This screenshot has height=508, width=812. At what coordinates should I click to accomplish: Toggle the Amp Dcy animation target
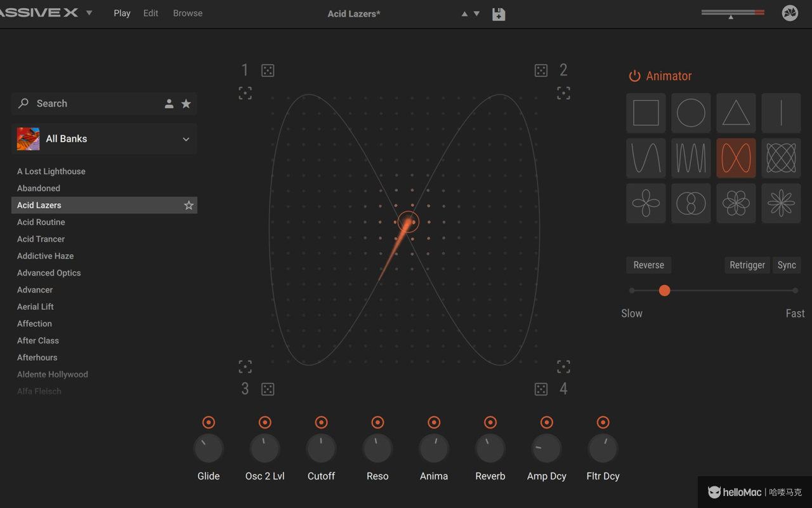(547, 422)
